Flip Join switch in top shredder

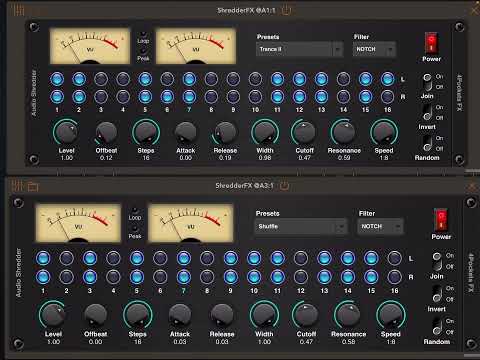pyautogui.click(x=427, y=82)
